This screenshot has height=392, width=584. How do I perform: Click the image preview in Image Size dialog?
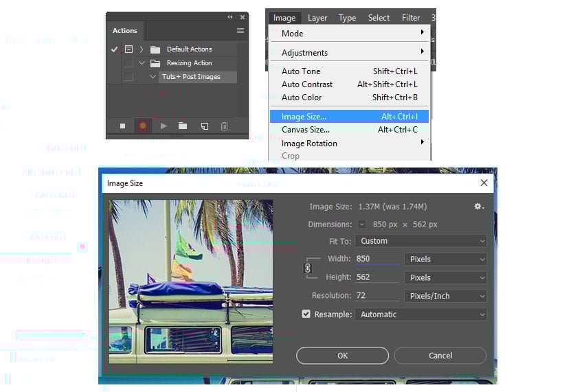coord(191,281)
